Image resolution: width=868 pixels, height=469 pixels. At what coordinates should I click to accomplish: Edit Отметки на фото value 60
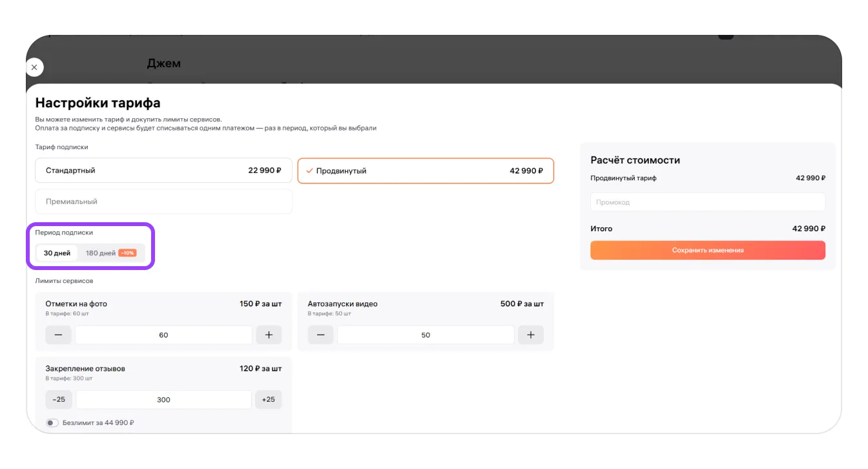pyautogui.click(x=163, y=335)
